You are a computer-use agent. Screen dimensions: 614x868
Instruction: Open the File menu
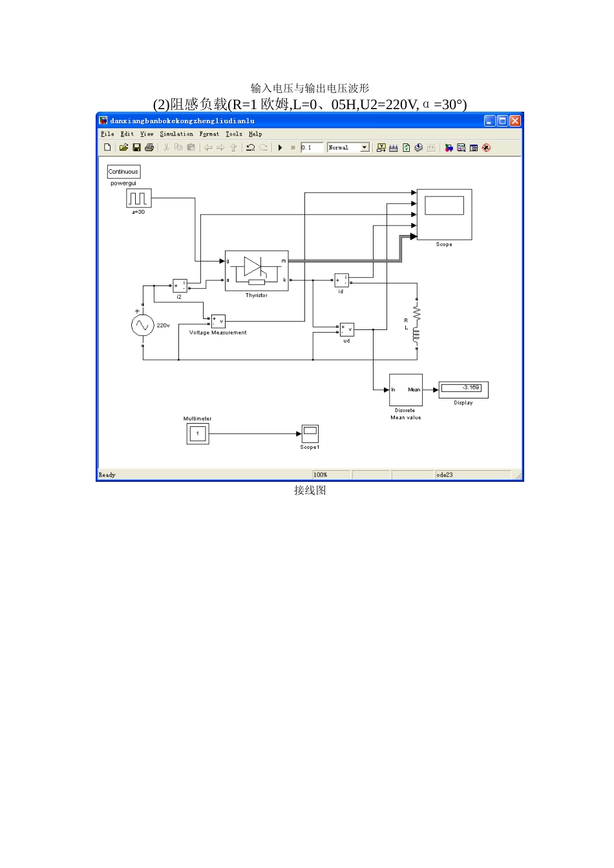pos(107,134)
